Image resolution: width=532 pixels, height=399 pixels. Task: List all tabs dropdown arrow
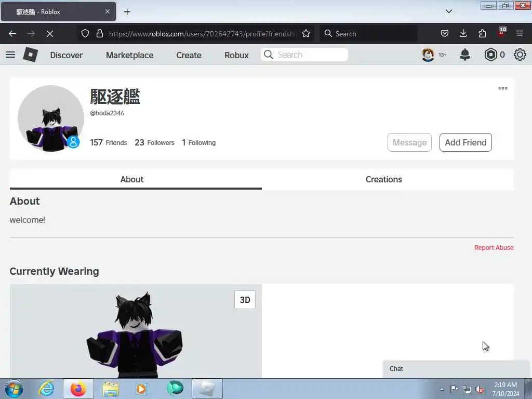point(448,11)
